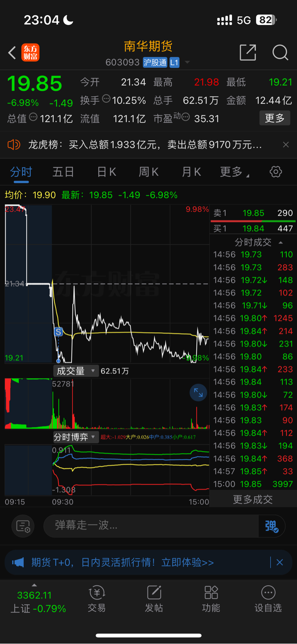Switch to the 周K tab
The image size is (297, 644).
(149, 172)
